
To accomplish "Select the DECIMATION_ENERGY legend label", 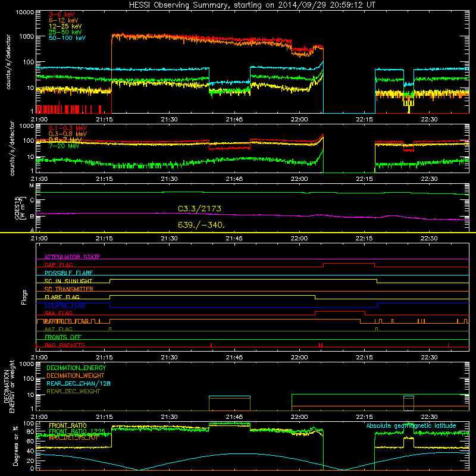I will (76, 368).
